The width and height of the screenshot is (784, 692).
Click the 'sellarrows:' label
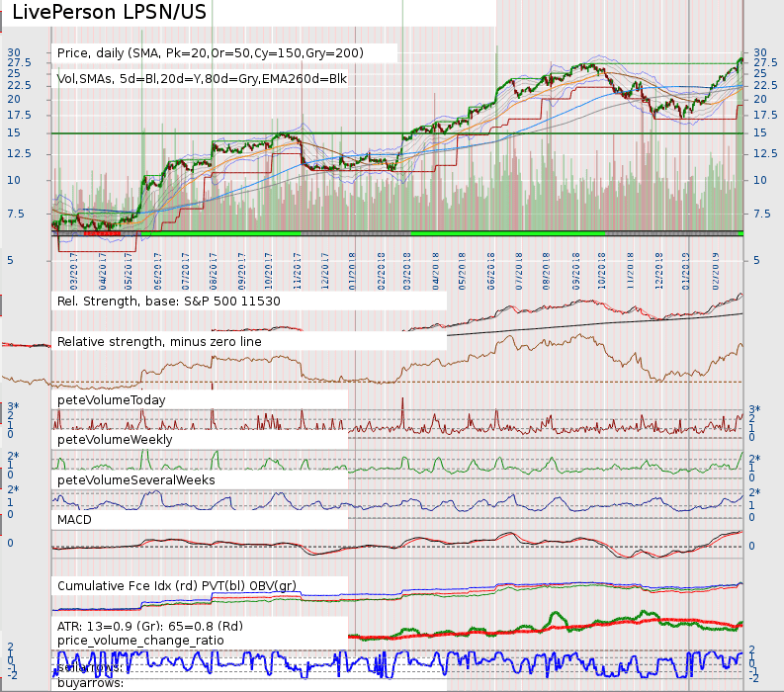(x=91, y=668)
